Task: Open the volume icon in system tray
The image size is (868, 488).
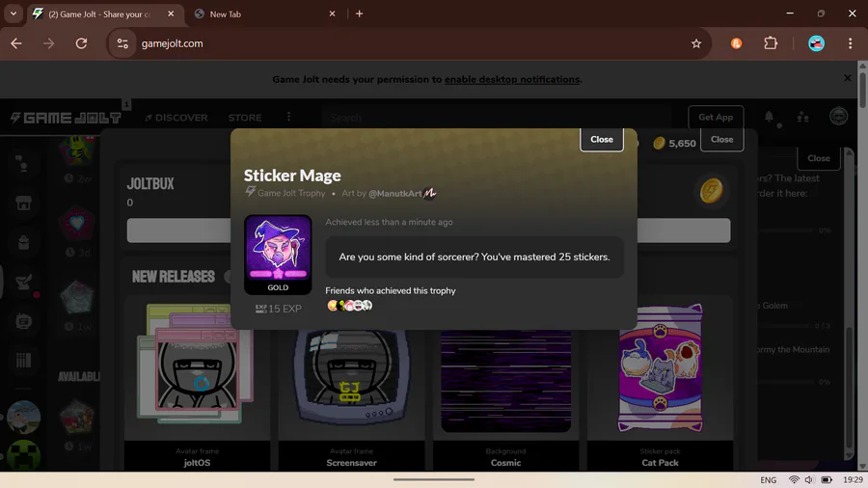Action: (x=809, y=479)
